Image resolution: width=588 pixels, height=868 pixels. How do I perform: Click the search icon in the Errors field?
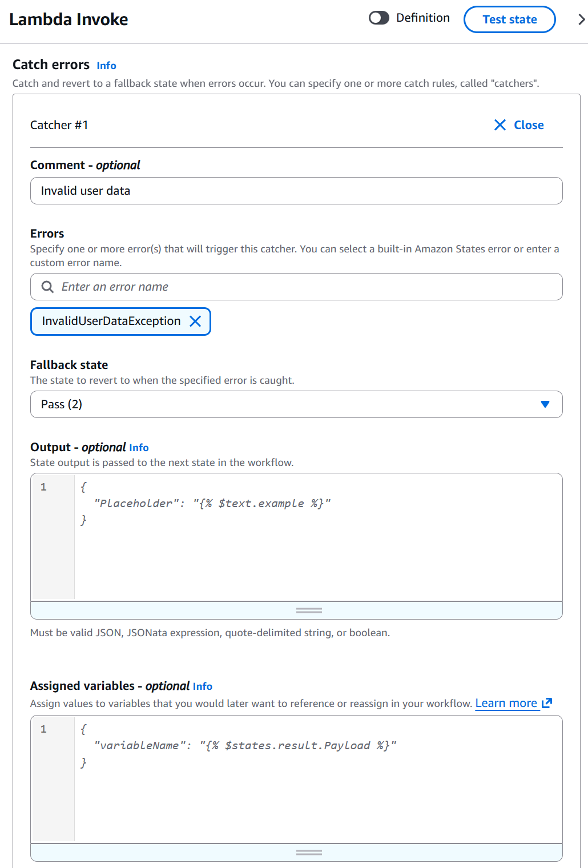tap(47, 287)
